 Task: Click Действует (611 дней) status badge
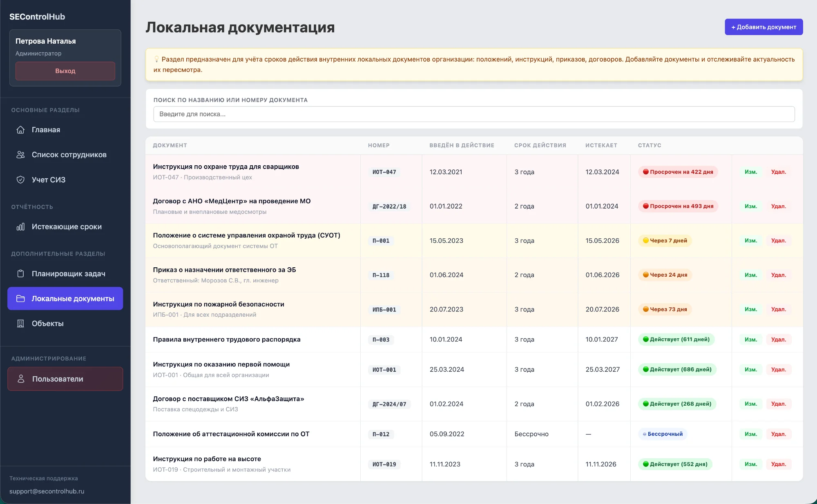[676, 339]
